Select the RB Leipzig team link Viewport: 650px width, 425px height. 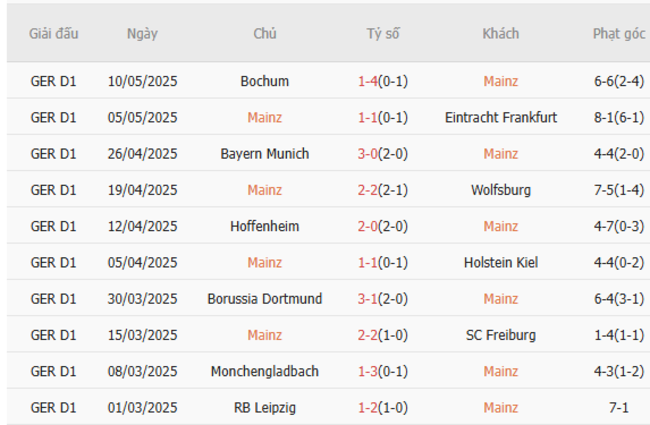(x=265, y=407)
